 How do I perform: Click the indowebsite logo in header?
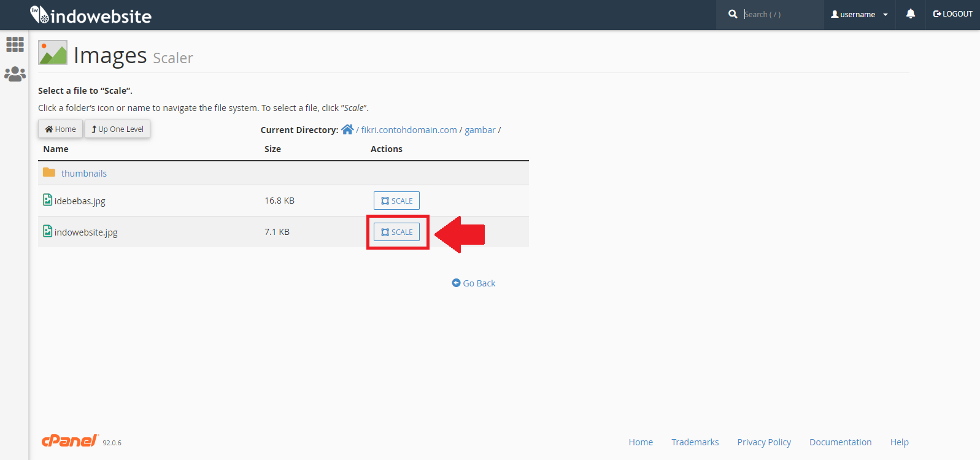(x=91, y=15)
